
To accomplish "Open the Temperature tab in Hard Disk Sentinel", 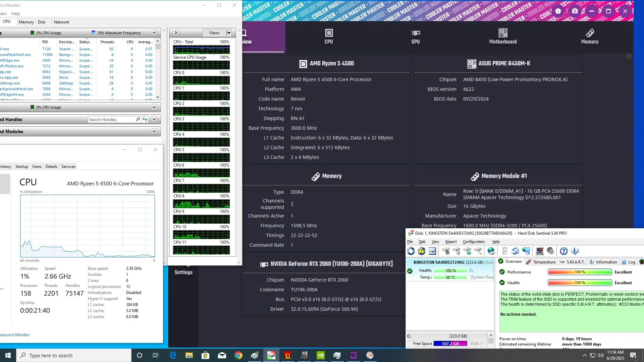I will point(541,262).
